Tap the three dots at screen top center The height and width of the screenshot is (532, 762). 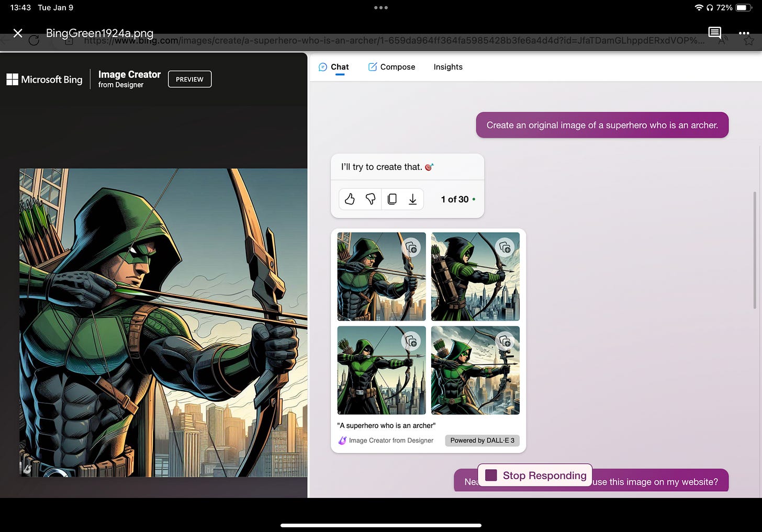coord(381,8)
